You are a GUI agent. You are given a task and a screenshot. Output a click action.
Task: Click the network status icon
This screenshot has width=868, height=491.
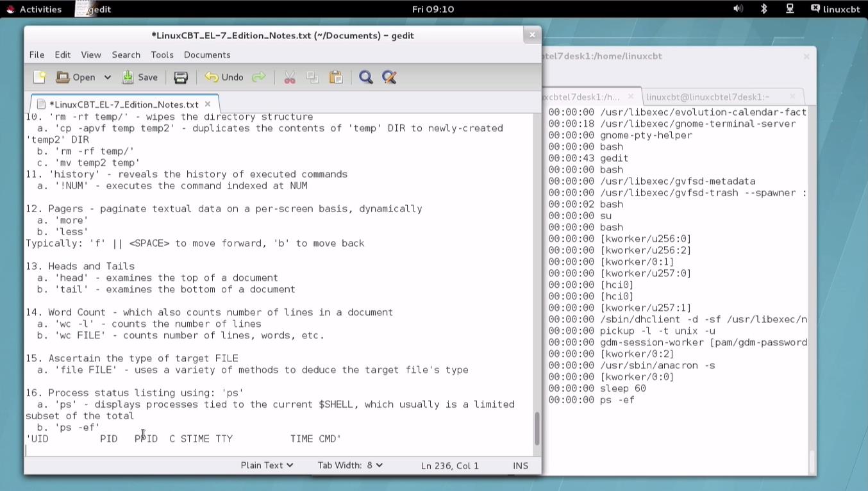tap(790, 9)
